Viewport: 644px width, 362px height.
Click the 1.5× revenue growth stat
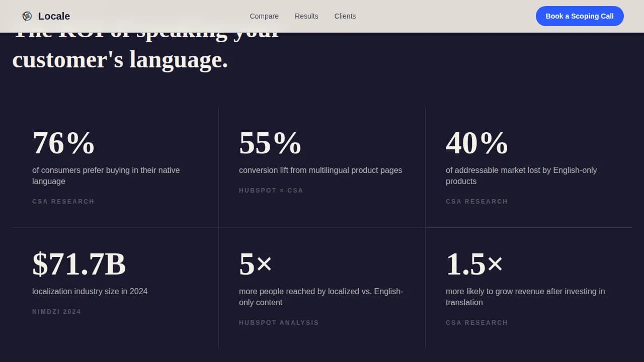[474, 264]
